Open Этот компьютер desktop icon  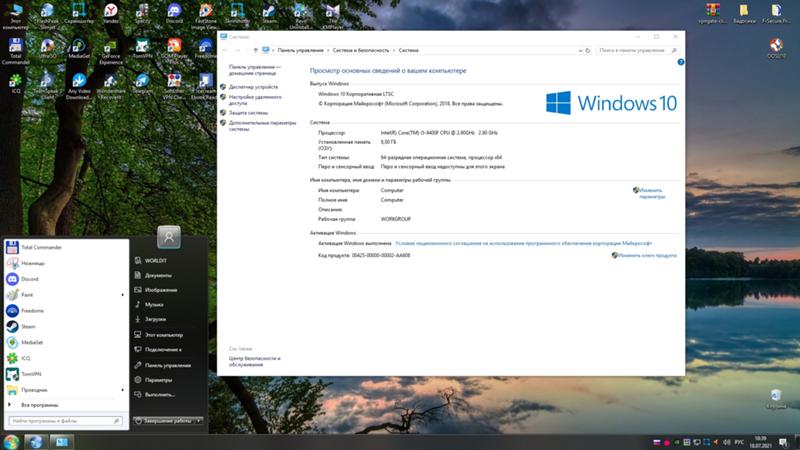click(x=16, y=16)
